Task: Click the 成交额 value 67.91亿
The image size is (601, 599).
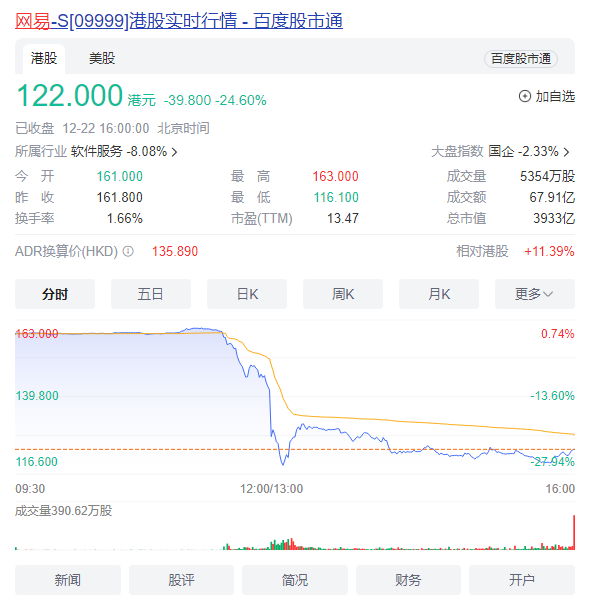Action: click(x=552, y=197)
